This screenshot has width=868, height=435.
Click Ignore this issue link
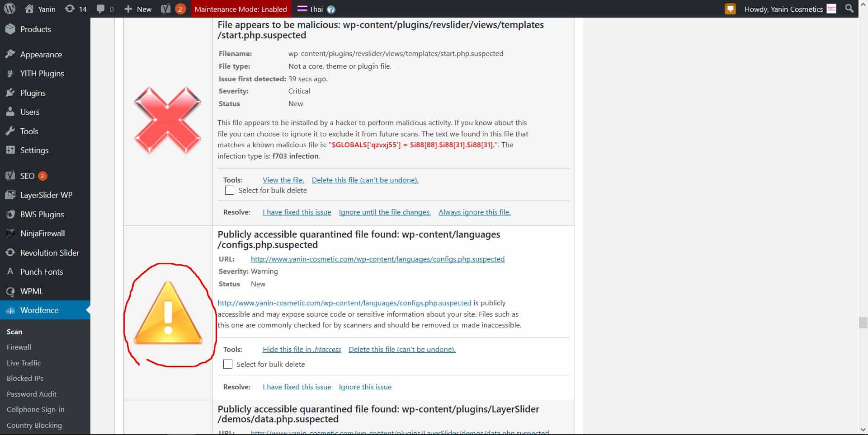point(365,387)
